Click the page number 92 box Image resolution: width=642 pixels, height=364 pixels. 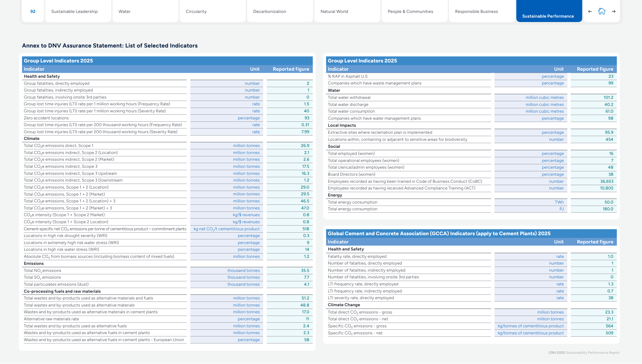tap(33, 11)
